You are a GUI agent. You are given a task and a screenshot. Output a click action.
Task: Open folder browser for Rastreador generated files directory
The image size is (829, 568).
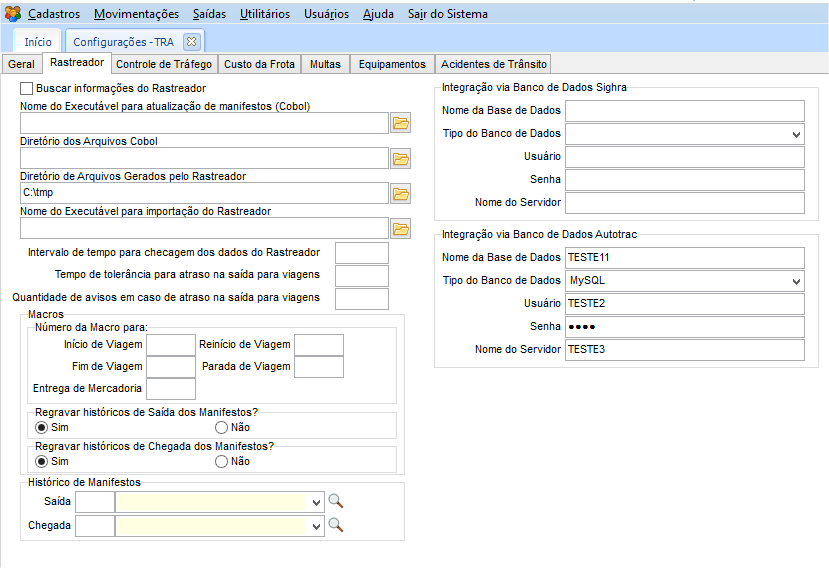(x=401, y=193)
